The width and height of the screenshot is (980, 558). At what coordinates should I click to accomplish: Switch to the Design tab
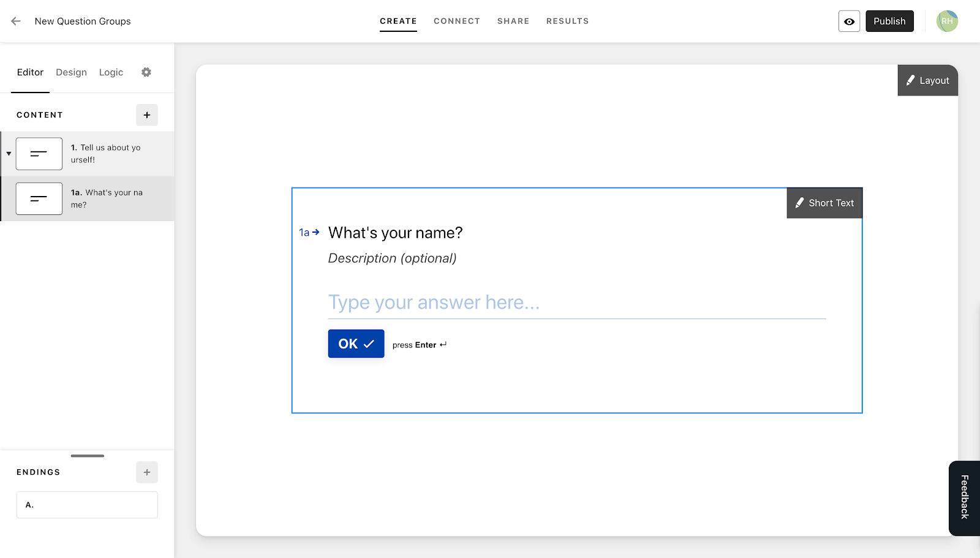tap(71, 72)
